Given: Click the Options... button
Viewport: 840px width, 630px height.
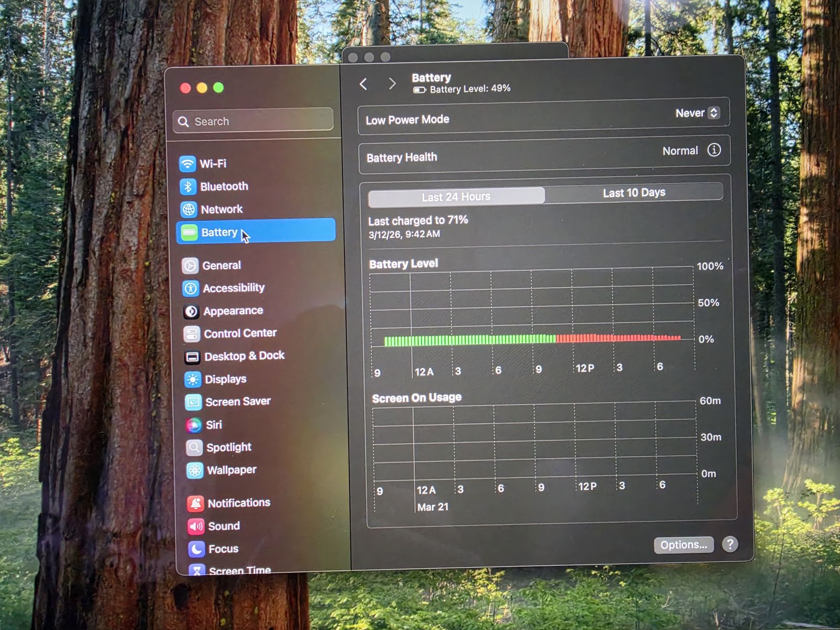Looking at the screenshot, I should point(684,545).
